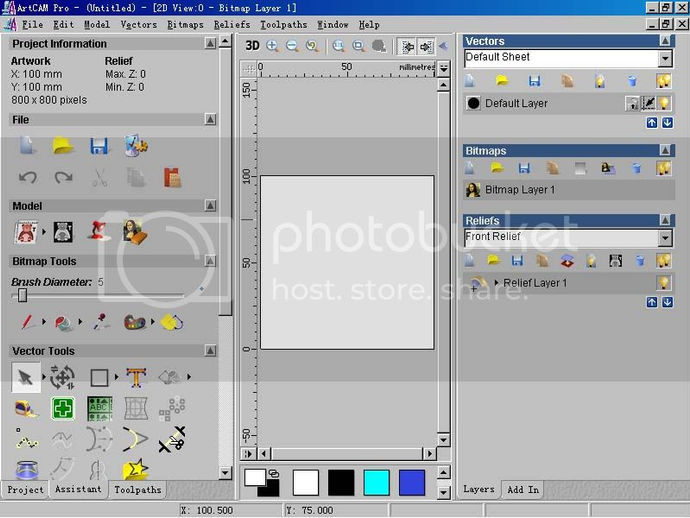
Task: Click the Lights and Material lamp icon
Action: tap(99, 232)
